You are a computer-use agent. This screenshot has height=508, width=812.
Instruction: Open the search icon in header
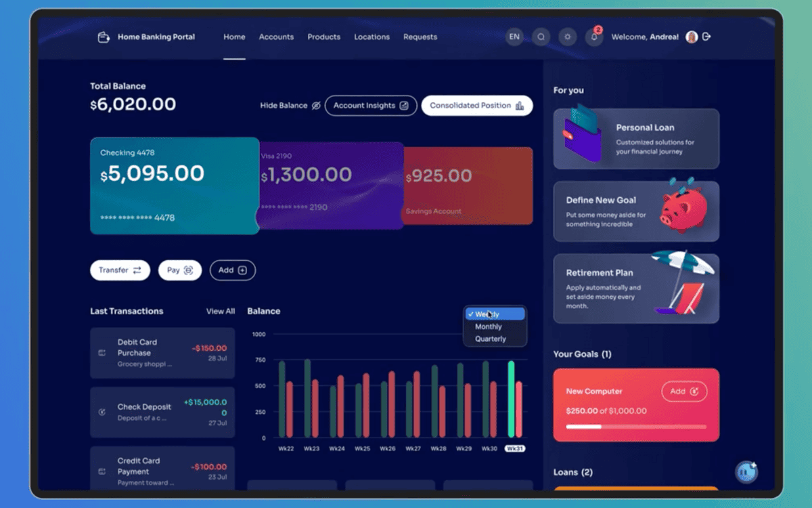pos(541,37)
